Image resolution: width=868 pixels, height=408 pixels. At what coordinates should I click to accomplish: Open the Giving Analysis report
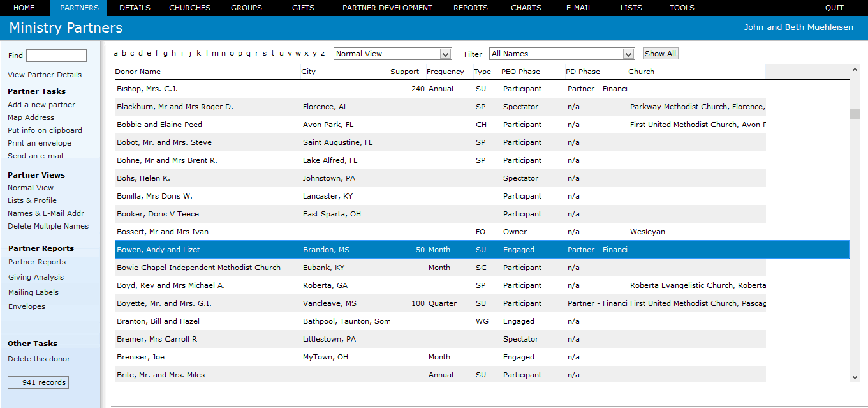pos(36,277)
